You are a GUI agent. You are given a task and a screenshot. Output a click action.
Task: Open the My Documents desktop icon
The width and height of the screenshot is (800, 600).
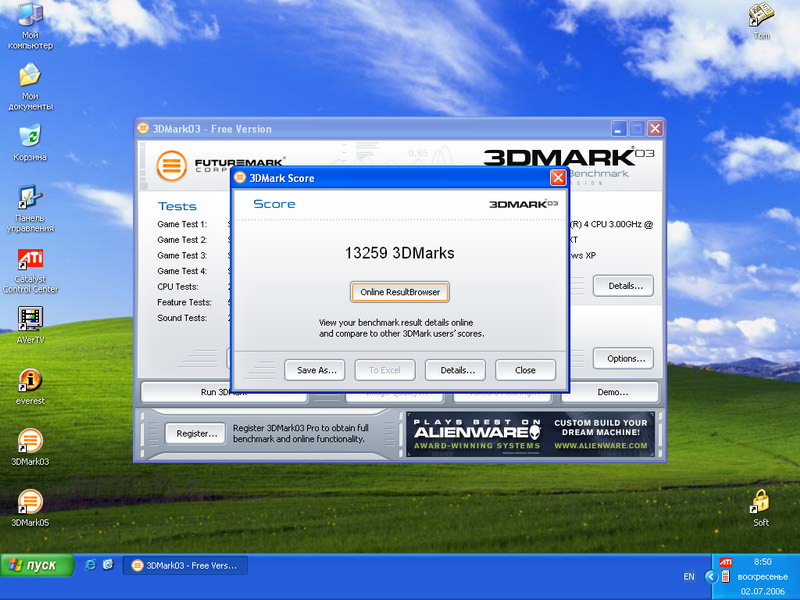coord(30,87)
